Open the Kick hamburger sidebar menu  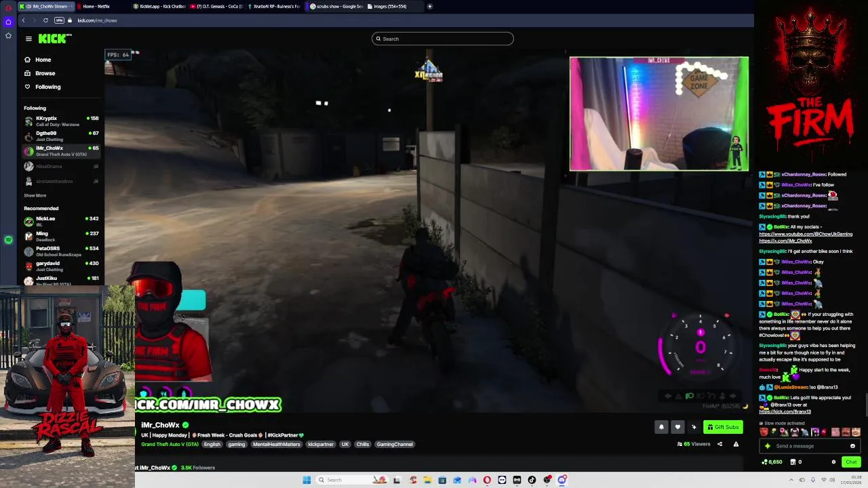[28, 39]
